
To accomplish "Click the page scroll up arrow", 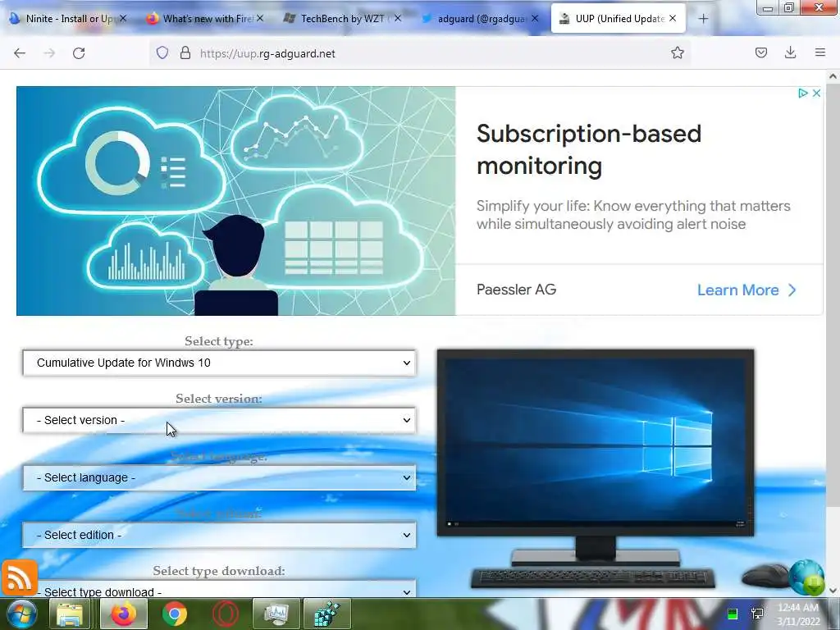I will pos(833,76).
